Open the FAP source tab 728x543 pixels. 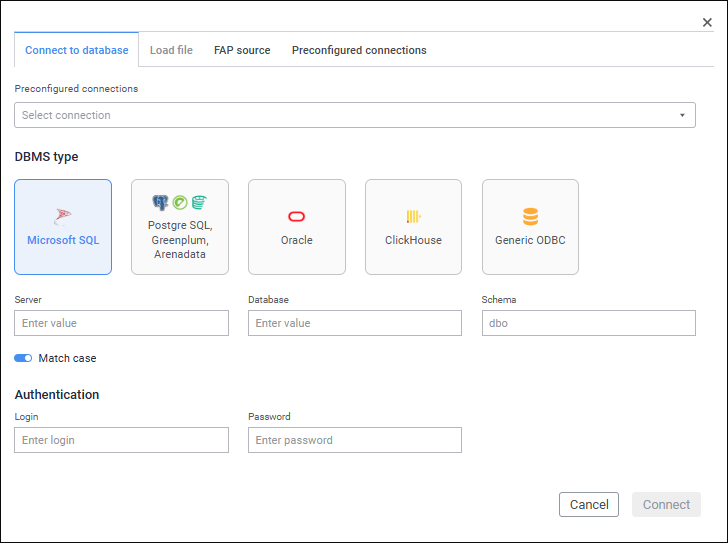(x=242, y=50)
